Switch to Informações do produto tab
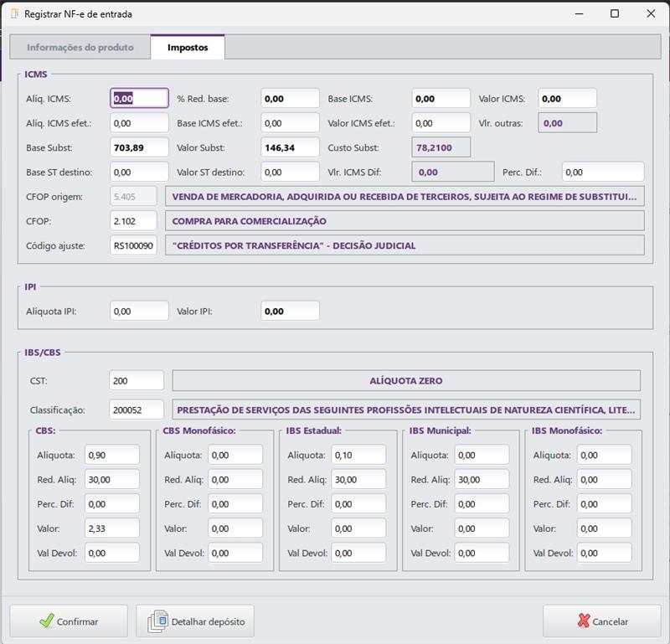 tap(80, 48)
